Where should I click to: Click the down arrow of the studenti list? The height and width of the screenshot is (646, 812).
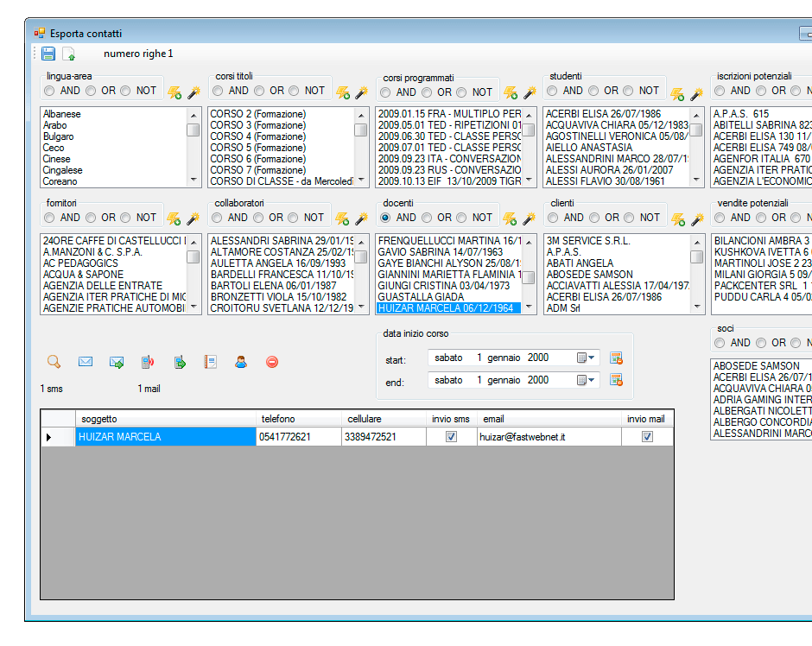(696, 180)
